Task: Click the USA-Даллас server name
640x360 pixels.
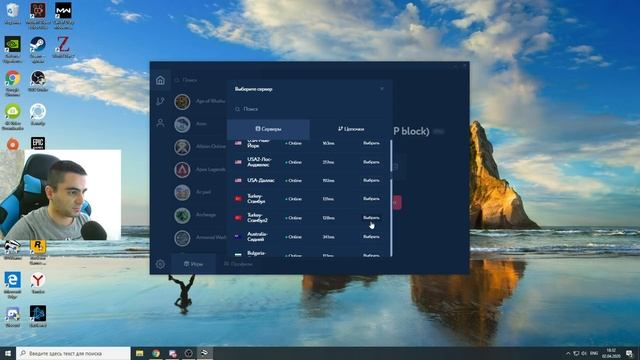Action: click(260, 180)
